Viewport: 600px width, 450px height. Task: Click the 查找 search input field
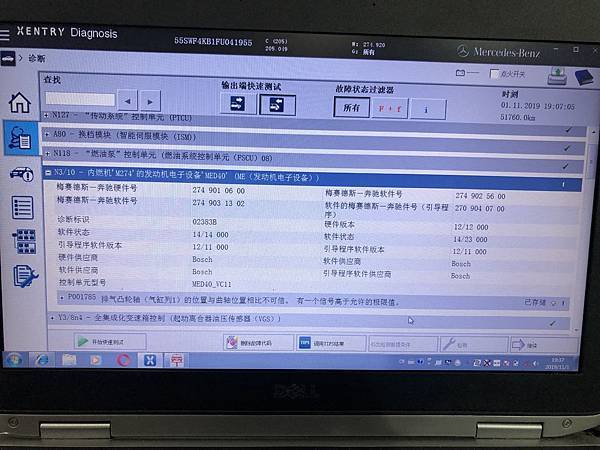pyautogui.click(x=80, y=99)
